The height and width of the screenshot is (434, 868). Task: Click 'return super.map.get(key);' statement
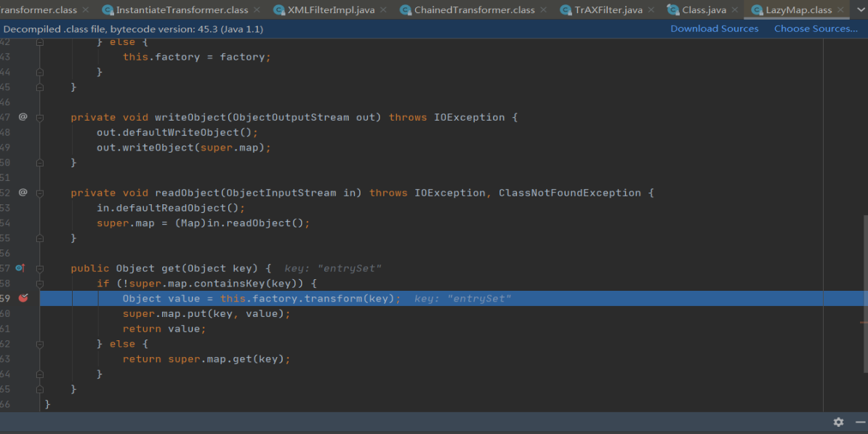click(x=206, y=359)
